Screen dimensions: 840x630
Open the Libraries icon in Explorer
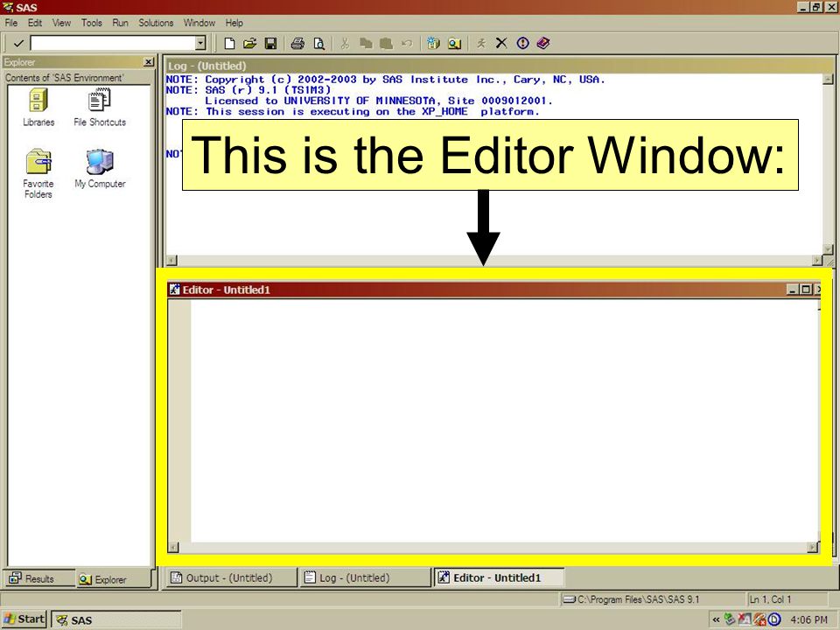coord(38,107)
